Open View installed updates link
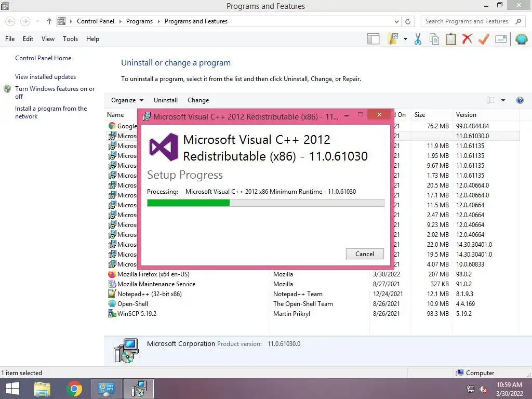This screenshot has width=532, height=399. tap(46, 77)
